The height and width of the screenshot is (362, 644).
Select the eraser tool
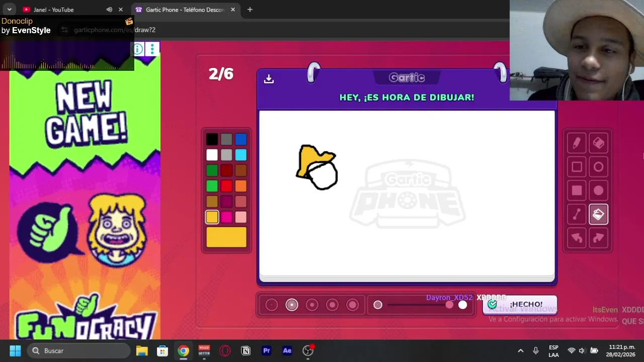pos(598,143)
